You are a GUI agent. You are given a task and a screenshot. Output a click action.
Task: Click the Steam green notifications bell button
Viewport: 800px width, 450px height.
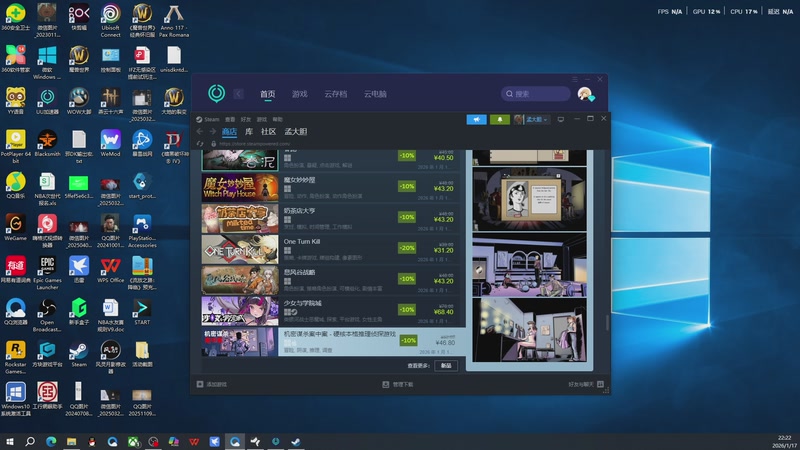tap(499, 119)
